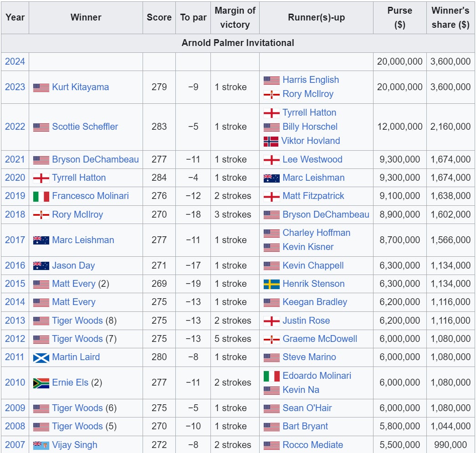This screenshot has width=476, height=453.
Task: Click the Fiji flag beside Vijay Singh
Action: point(41,445)
